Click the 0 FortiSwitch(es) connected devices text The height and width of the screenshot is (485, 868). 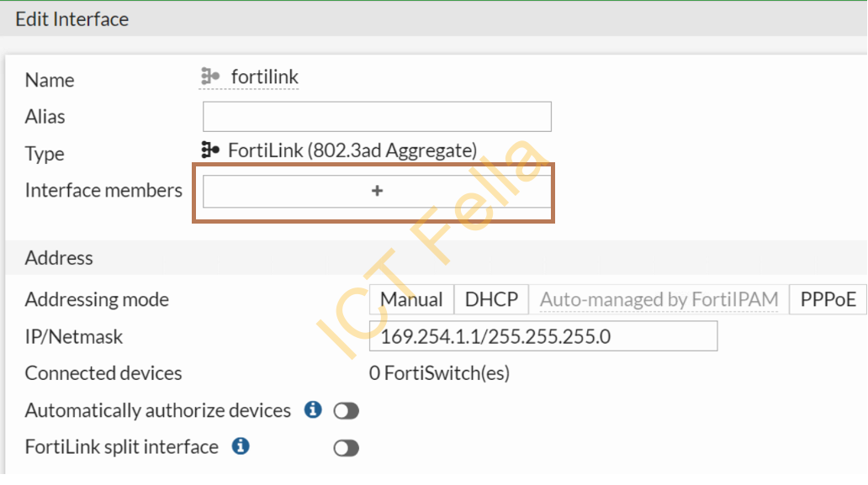click(x=439, y=373)
